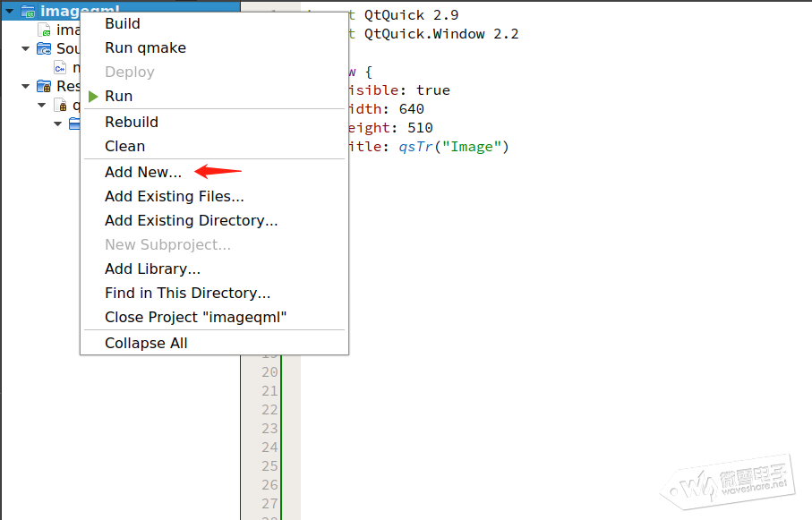Click the blue folder icon under qrc
This screenshot has height=520, width=812.
(74, 124)
